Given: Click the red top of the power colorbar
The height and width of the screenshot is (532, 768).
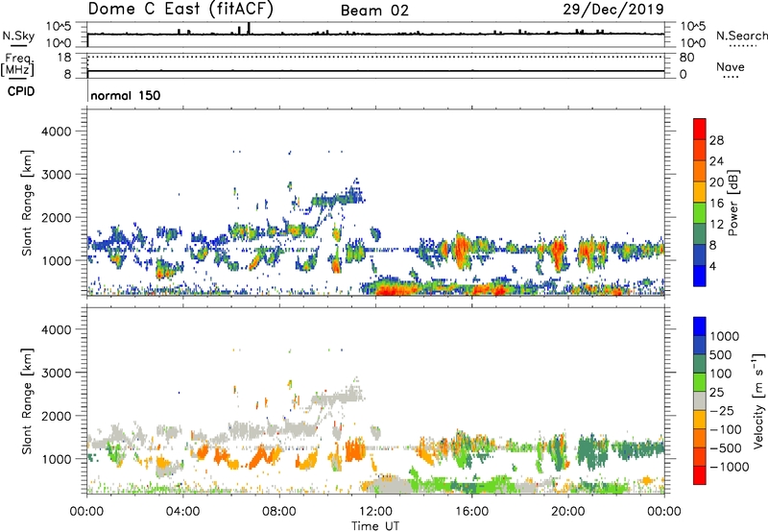Looking at the screenshot, I should coord(700,129).
